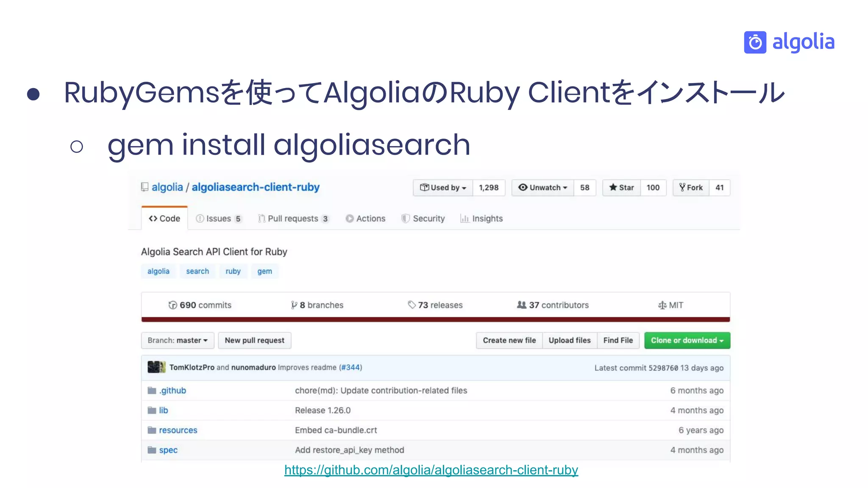This screenshot has height=488, width=868.
Task: Click the Insights graph icon
Action: [x=465, y=219]
